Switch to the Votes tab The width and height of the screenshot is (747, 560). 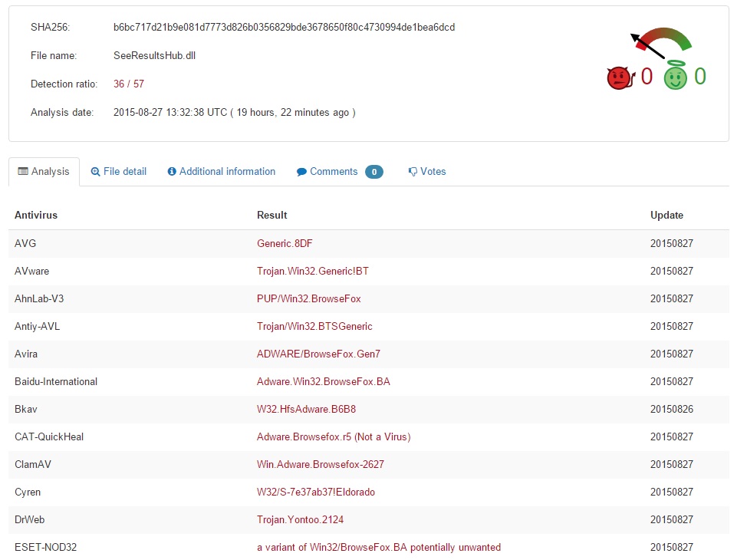427,172
